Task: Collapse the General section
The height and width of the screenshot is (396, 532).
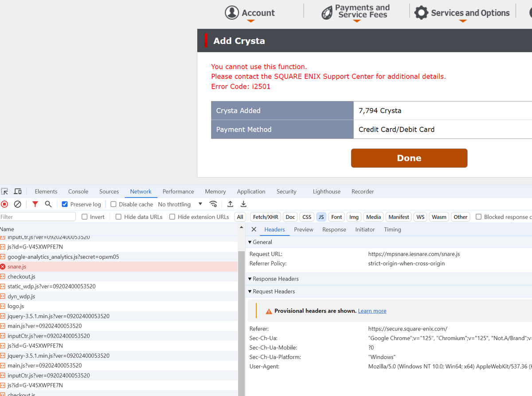Action: pyautogui.click(x=250, y=242)
